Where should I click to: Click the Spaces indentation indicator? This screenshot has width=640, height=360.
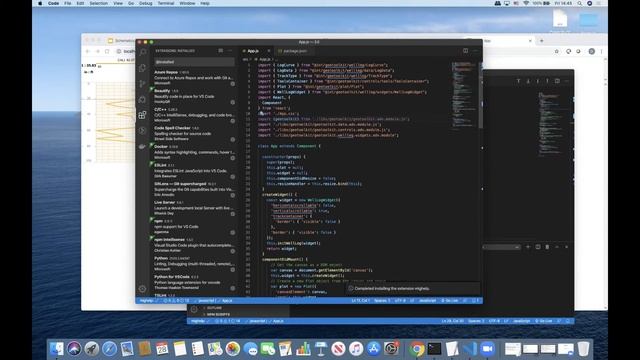pos(382,301)
